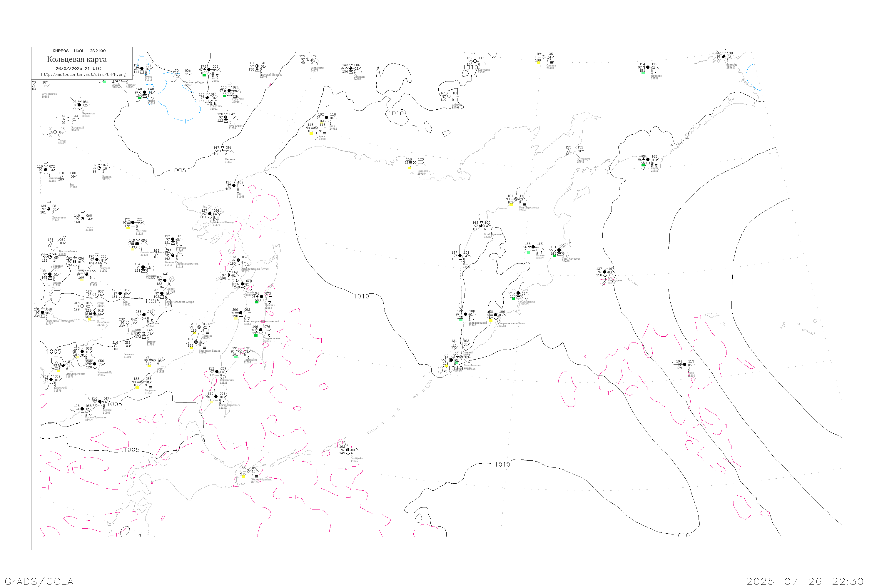Screen dimensions: 882x588
Task: Click the 1005 isobar label near Нелькан
Action: [x=178, y=171]
